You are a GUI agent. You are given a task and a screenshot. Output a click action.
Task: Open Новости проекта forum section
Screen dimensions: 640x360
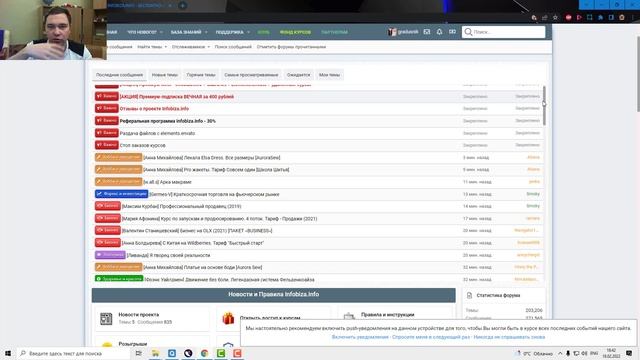pos(139,315)
